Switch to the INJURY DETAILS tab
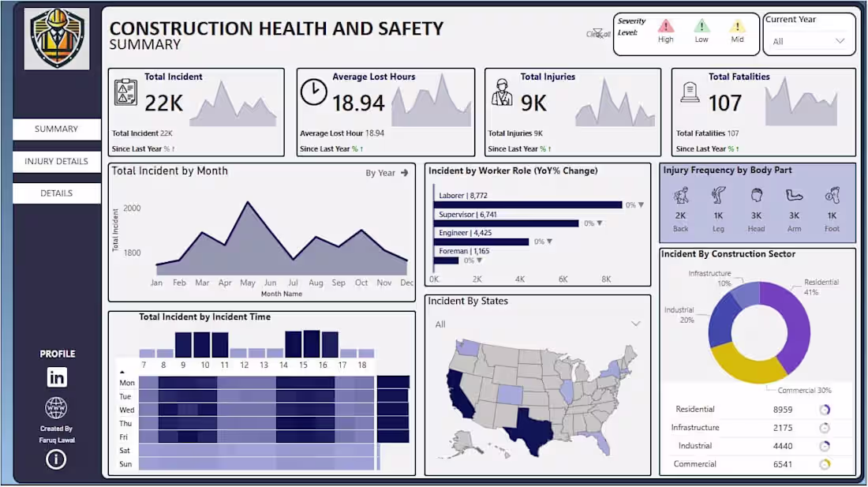Viewport: 868px width, 487px height. 56,161
